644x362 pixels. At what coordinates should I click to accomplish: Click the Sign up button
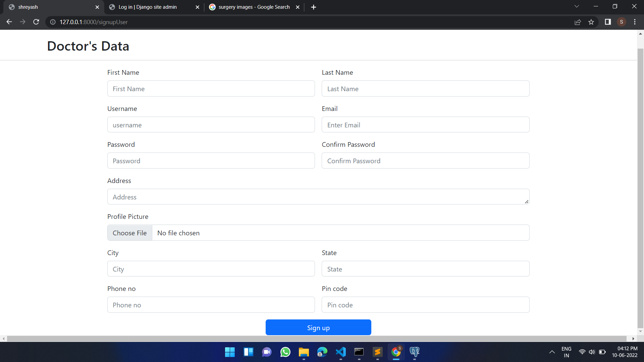click(x=318, y=327)
